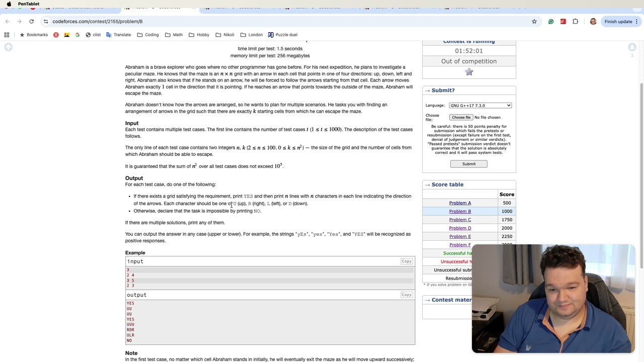The height and width of the screenshot is (362, 644).
Task: Open Problem E link
Action: point(460,236)
